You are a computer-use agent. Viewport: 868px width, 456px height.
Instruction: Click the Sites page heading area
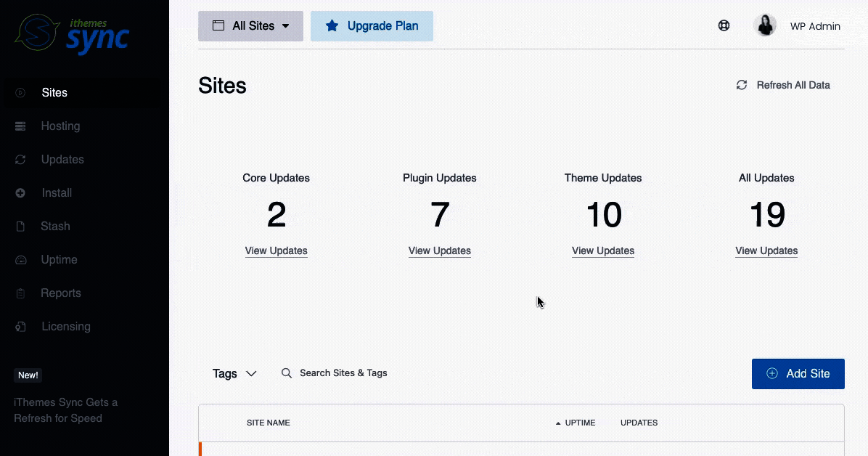point(222,85)
